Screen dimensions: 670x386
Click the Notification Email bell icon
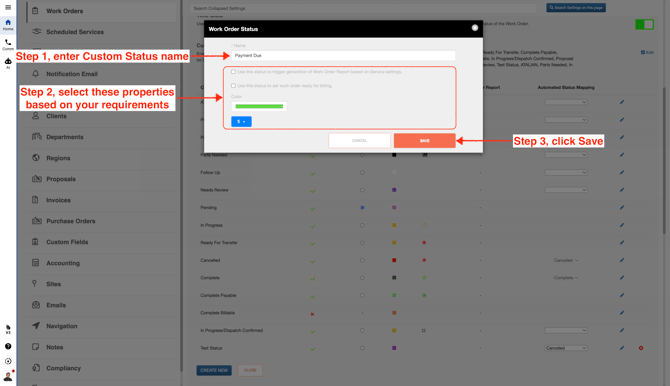coord(35,74)
